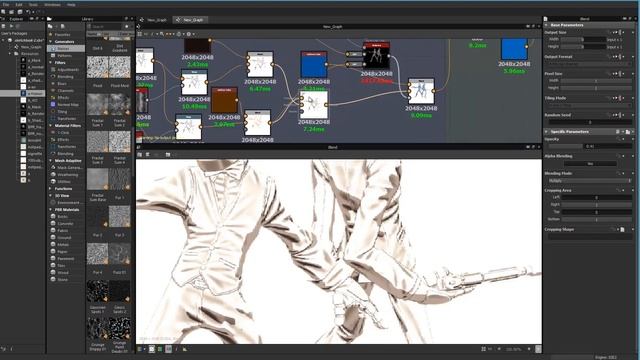Collapse the sketchbook package in Explorer
The width and height of the screenshot is (640, 360).
click(x=4, y=40)
